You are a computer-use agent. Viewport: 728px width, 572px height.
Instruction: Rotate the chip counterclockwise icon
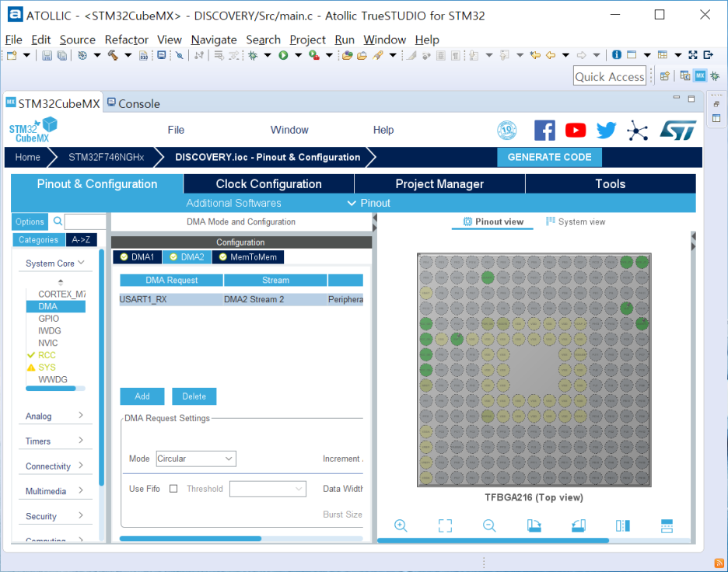[x=579, y=525]
